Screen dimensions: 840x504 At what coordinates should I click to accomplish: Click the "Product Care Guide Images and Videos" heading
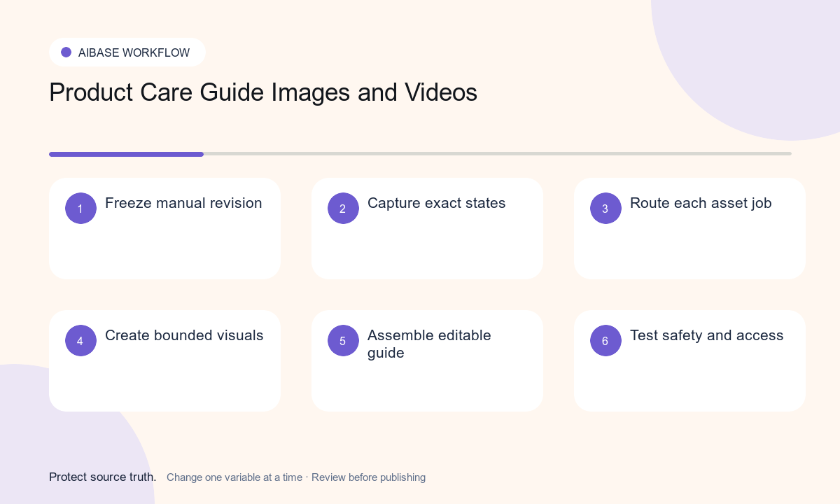263,92
